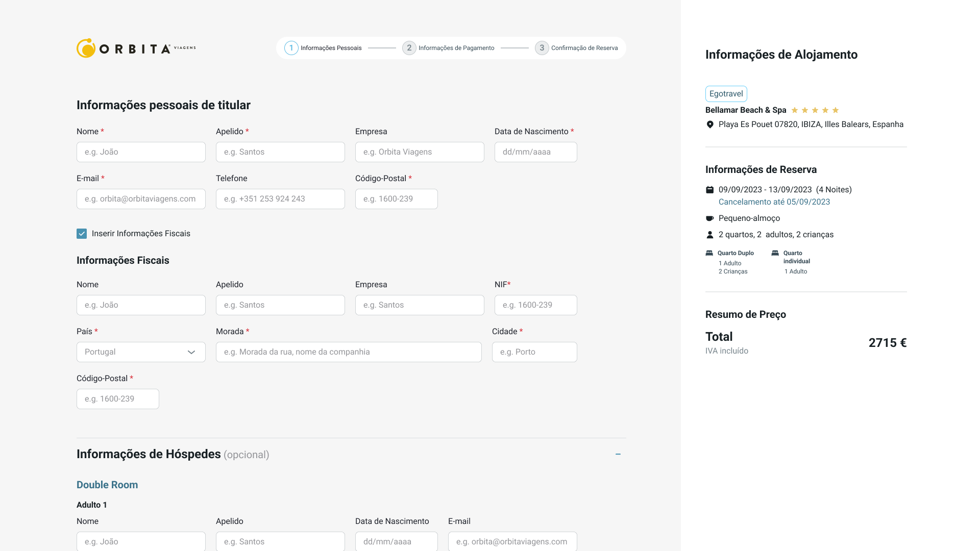Focus the titular E-mail input field
This screenshot has width=980, height=551.
141,199
